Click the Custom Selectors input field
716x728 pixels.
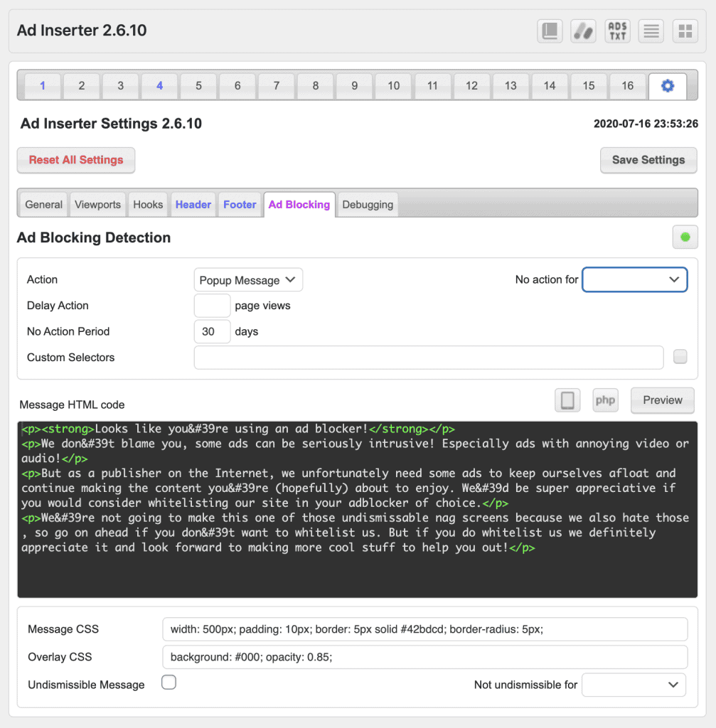[x=429, y=358]
